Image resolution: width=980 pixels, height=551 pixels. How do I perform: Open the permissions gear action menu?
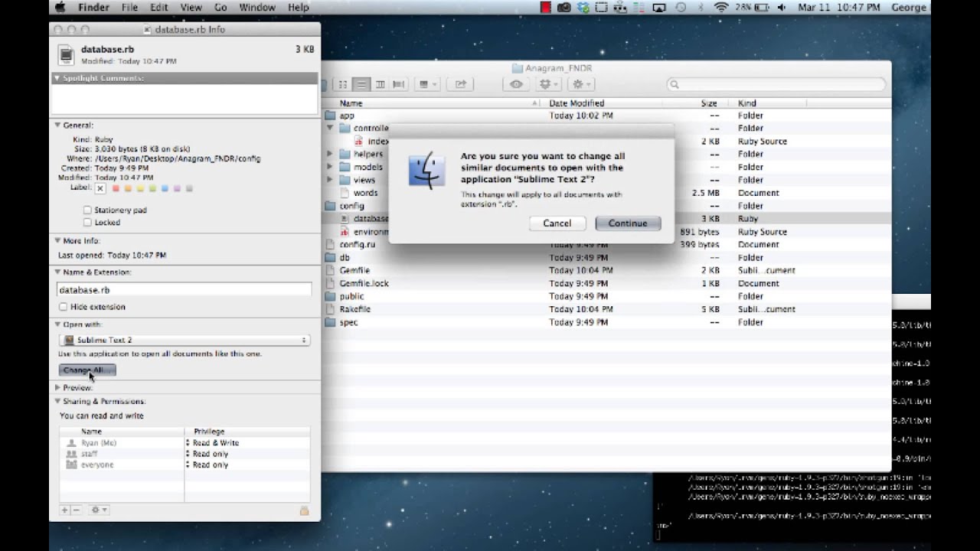99,510
